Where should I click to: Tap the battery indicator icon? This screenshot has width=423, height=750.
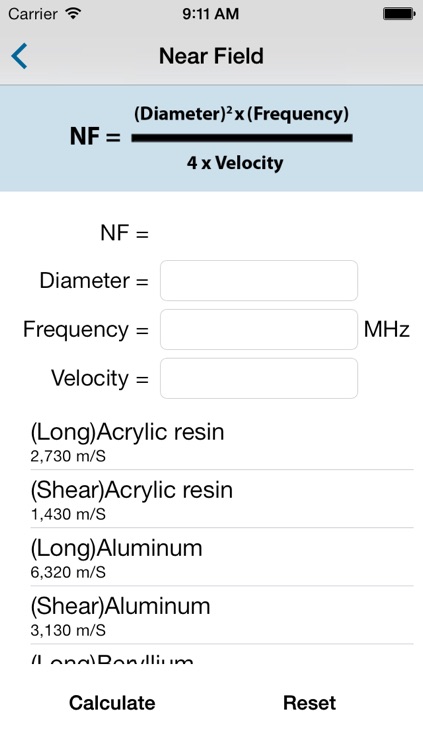pyautogui.click(x=399, y=13)
